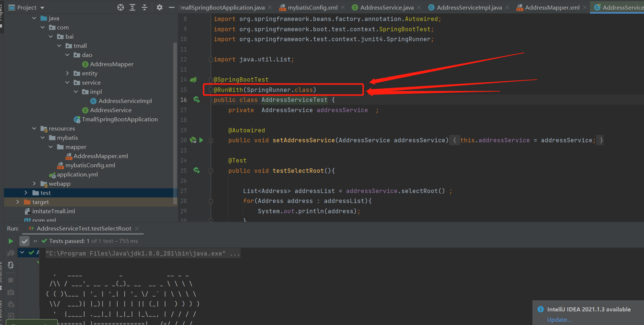
Task: Collapse the java folder in project tree
Action: [34, 18]
